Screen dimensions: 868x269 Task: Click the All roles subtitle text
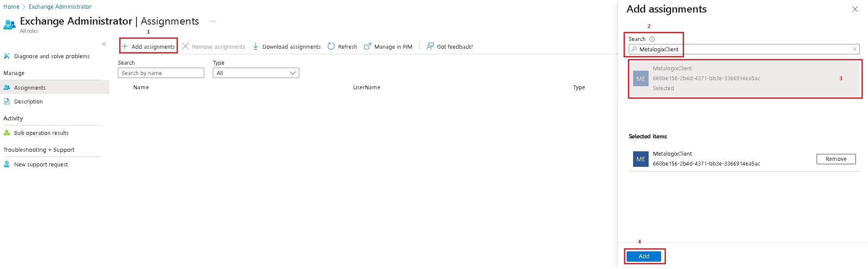(29, 31)
